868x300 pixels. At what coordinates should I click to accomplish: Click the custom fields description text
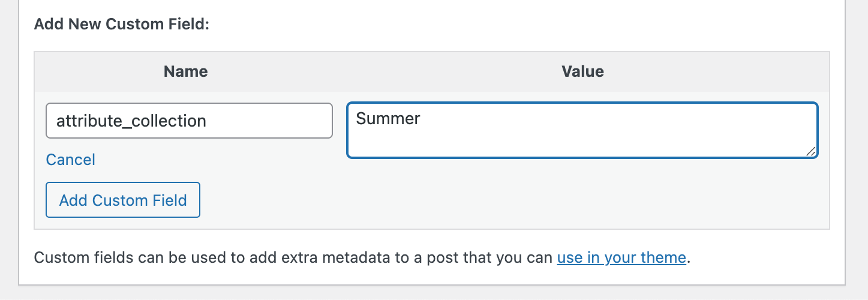coord(294,258)
